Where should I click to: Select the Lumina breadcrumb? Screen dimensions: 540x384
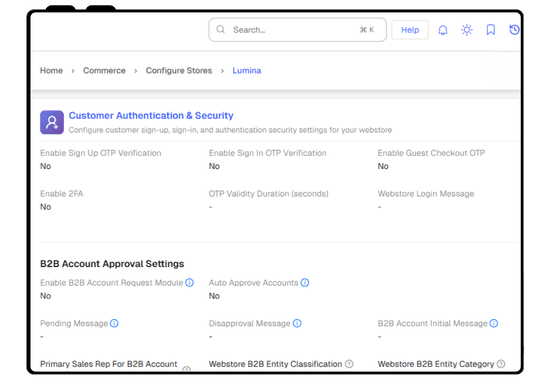tap(247, 71)
